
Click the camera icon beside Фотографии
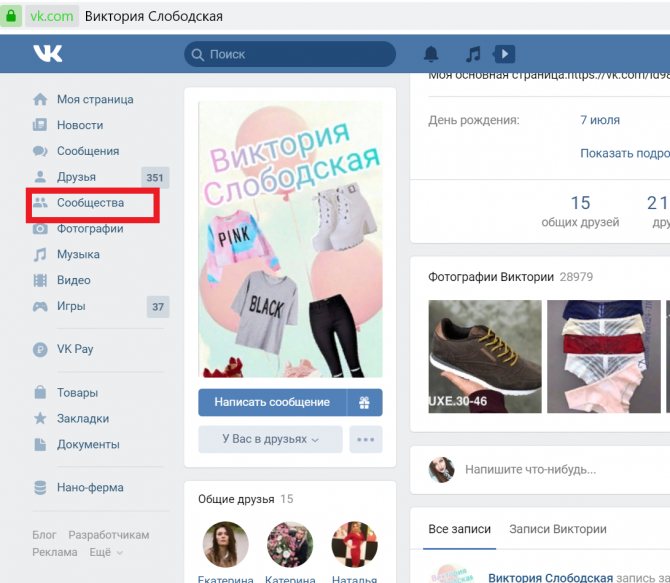[x=40, y=229]
